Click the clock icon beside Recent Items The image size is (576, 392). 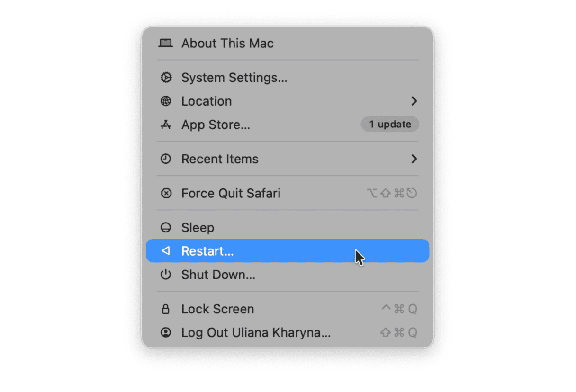[166, 159]
